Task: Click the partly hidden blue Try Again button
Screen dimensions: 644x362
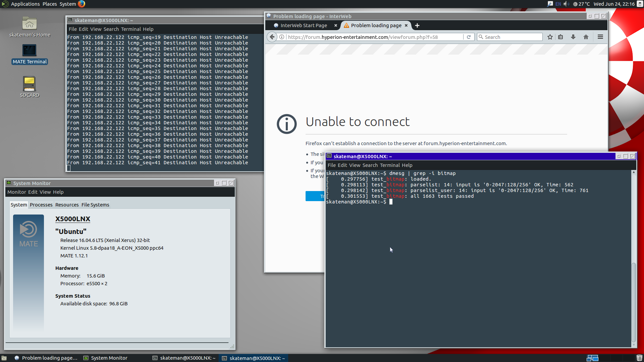Action: click(315, 196)
